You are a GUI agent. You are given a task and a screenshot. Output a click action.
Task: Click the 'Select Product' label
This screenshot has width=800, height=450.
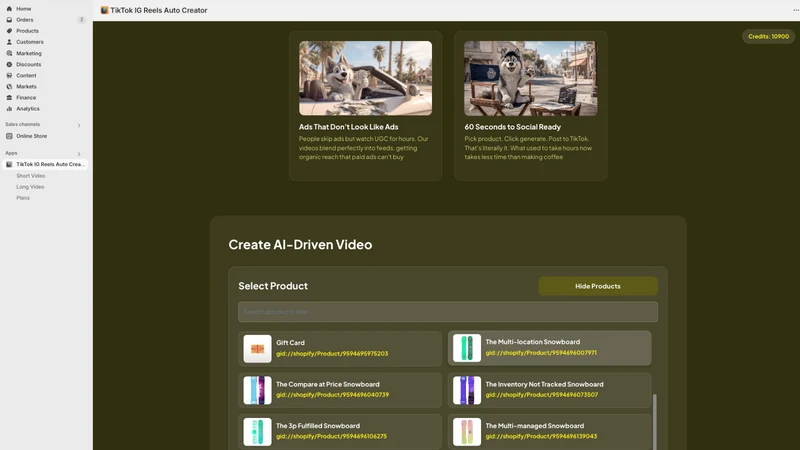[x=273, y=286]
